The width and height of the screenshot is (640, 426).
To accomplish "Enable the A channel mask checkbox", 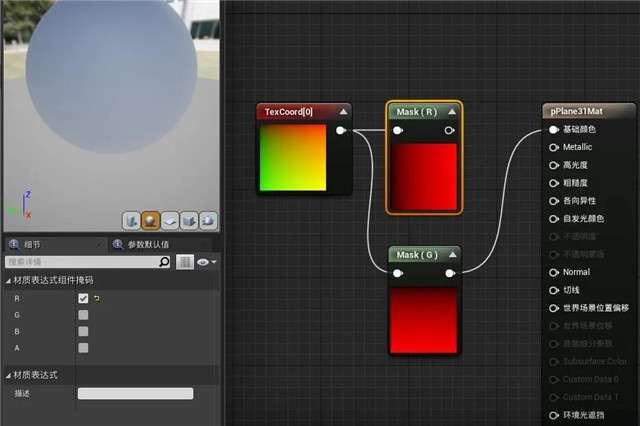I will [x=83, y=348].
